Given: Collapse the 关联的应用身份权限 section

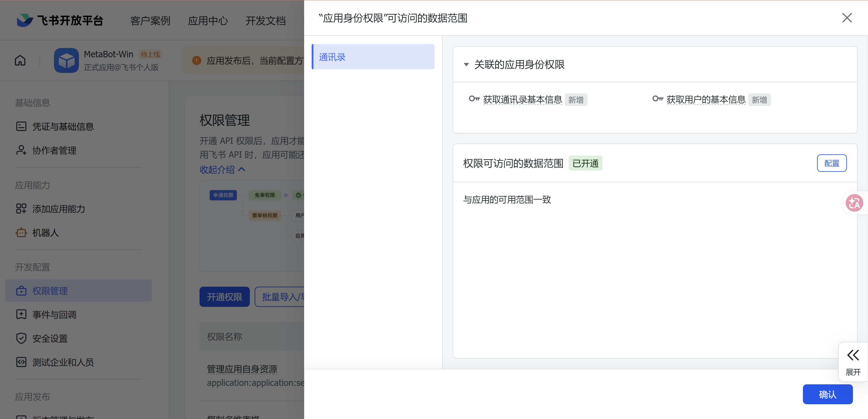Looking at the screenshot, I should (x=466, y=65).
